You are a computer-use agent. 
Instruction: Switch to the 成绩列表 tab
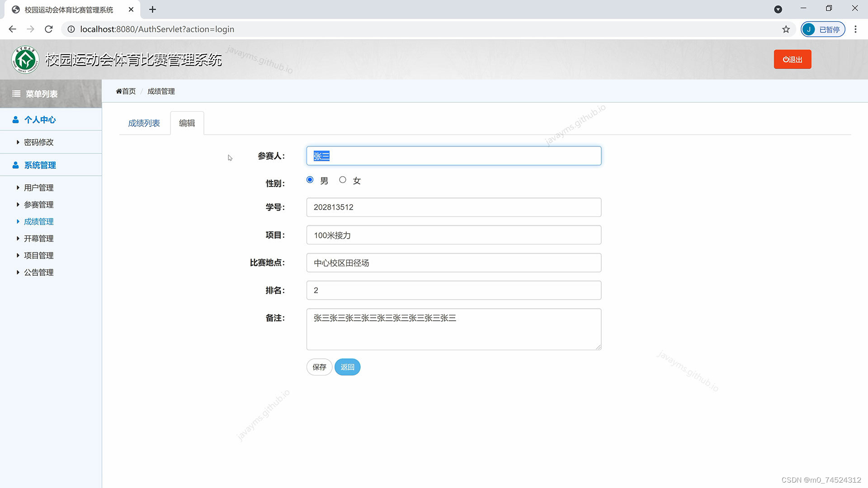pyautogui.click(x=144, y=123)
